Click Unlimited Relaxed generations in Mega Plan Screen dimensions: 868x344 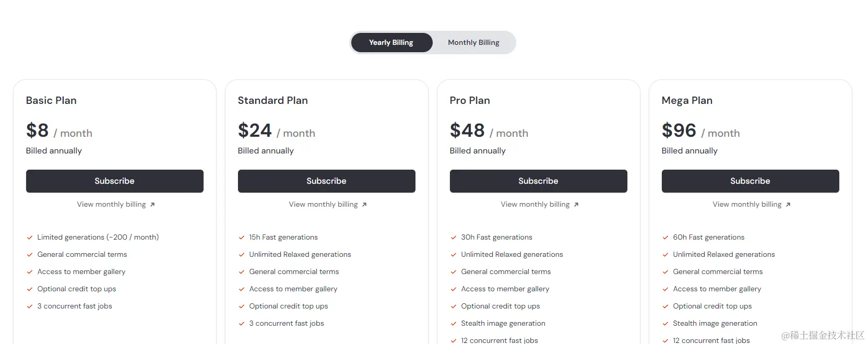point(723,255)
